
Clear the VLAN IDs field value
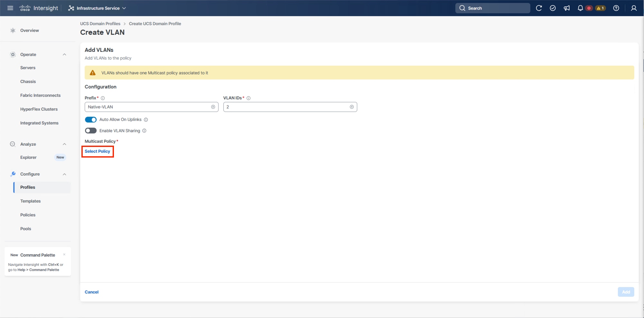351,107
